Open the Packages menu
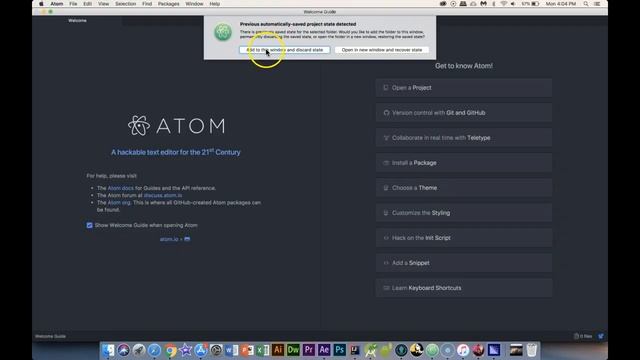 point(169,4)
